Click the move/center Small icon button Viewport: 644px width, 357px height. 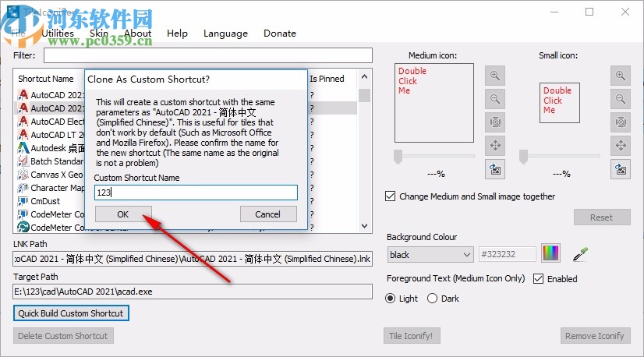620,146
